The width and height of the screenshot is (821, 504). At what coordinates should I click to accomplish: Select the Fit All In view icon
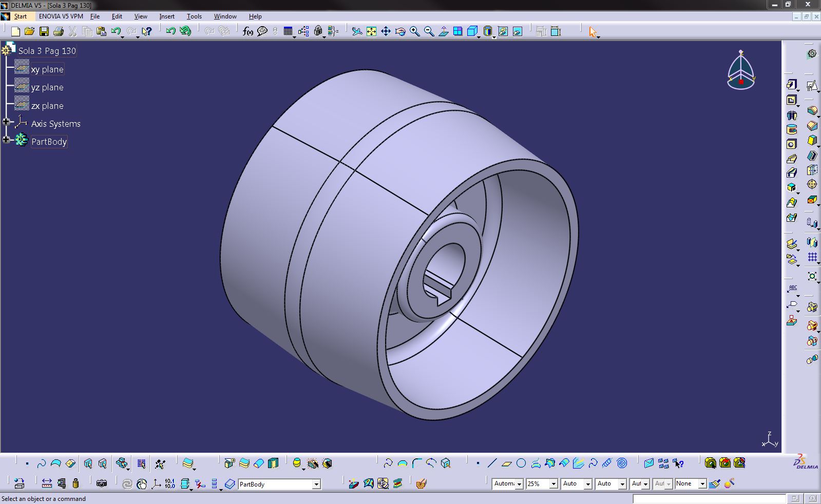371,31
